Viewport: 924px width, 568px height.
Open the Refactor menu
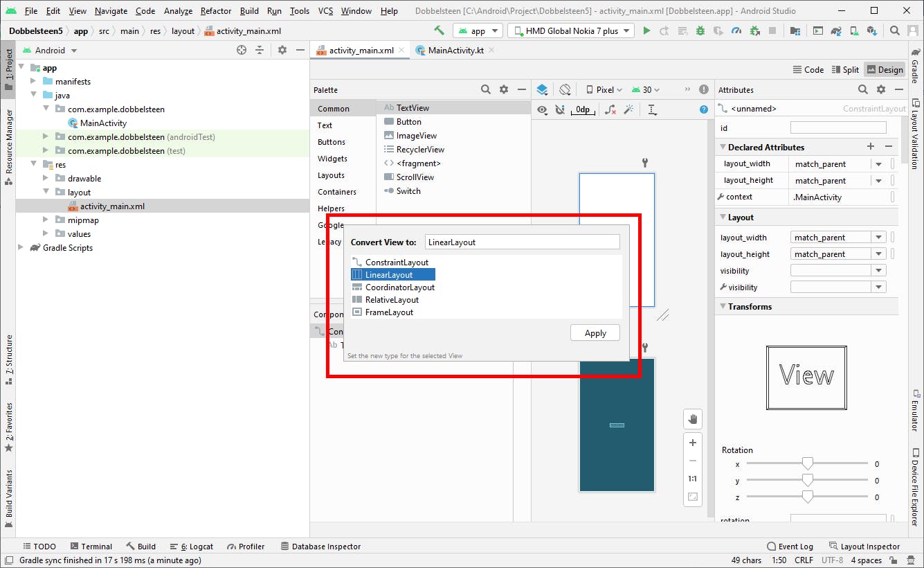[216, 11]
